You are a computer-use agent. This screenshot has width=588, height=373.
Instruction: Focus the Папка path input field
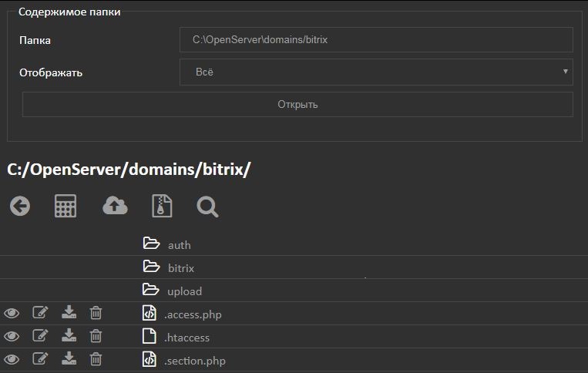click(x=376, y=40)
